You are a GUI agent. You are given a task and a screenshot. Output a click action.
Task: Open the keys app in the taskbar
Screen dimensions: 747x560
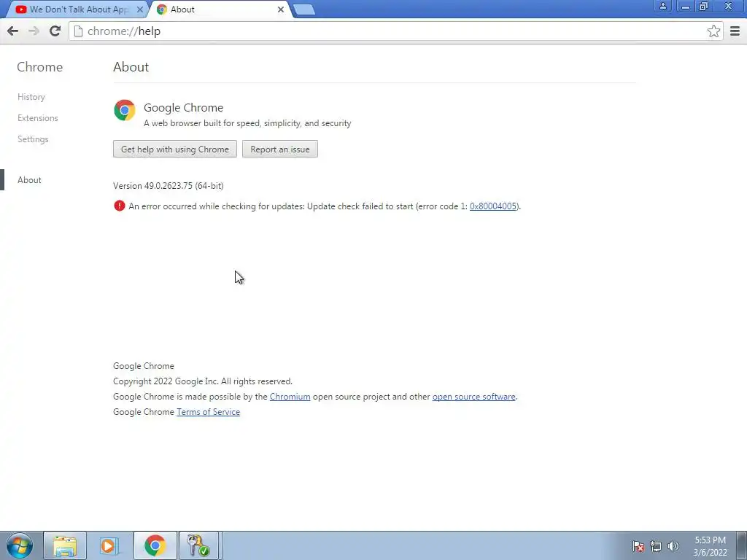tap(198, 545)
